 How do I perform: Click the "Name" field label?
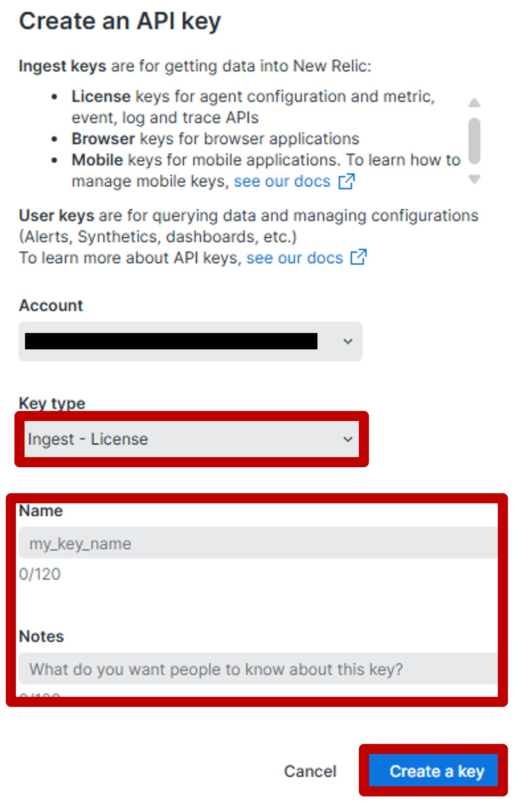(41, 511)
